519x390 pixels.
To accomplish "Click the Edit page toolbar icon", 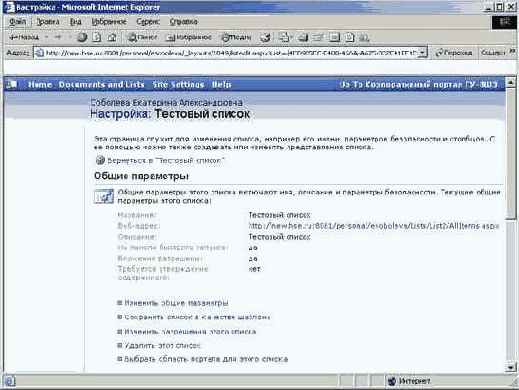I will [x=318, y=37].
